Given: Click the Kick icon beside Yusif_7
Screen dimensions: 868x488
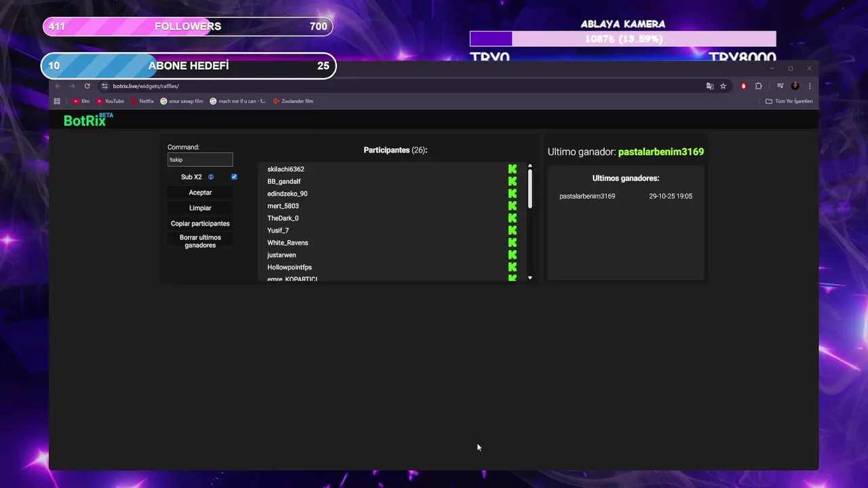Looking at the screenshot, I should point(513,230).
